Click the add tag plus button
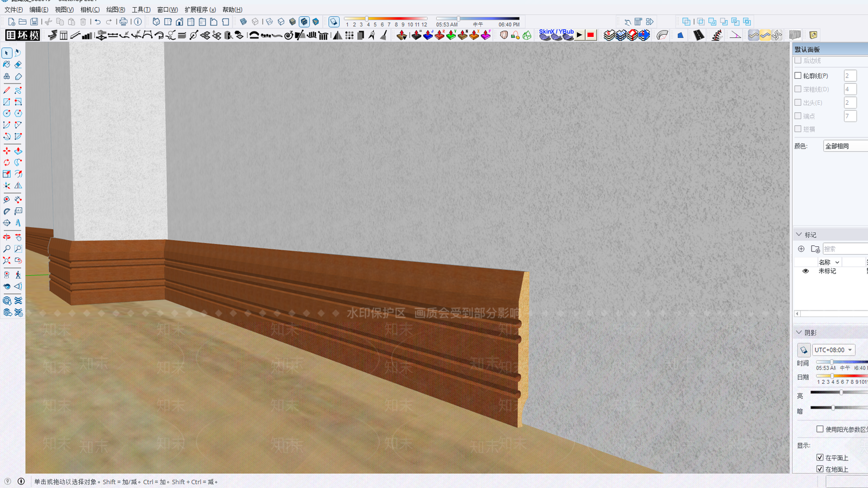The image size is (868, 488). coord(801,249)
